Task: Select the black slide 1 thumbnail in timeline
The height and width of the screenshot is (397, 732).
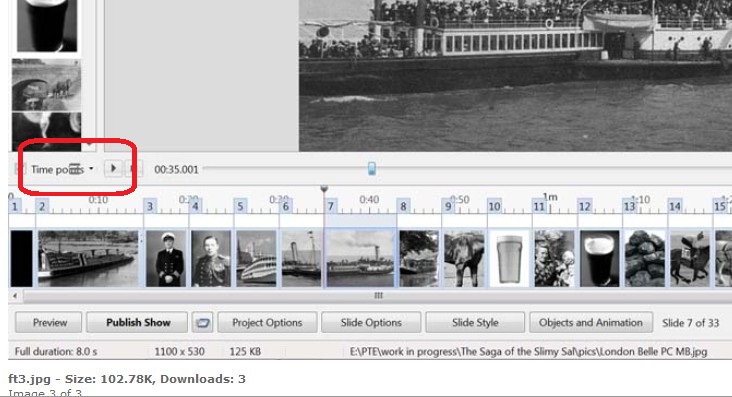Action: click(21, 258)
